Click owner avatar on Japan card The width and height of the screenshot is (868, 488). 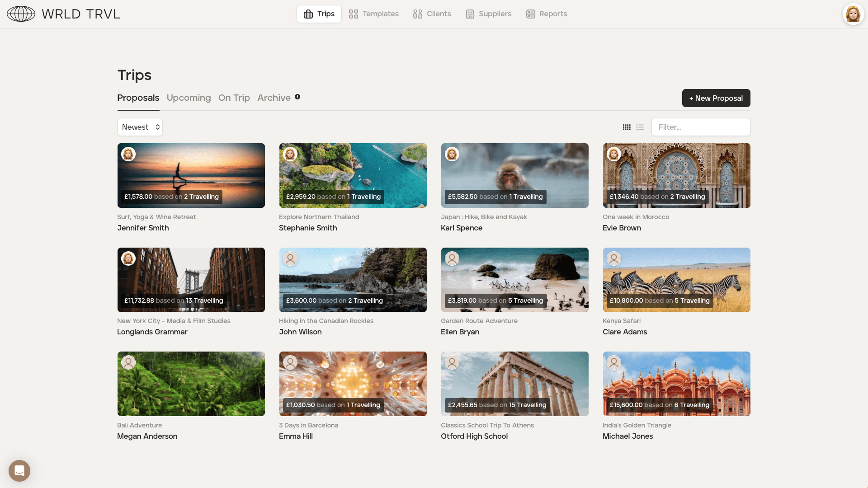pos(452,154)
